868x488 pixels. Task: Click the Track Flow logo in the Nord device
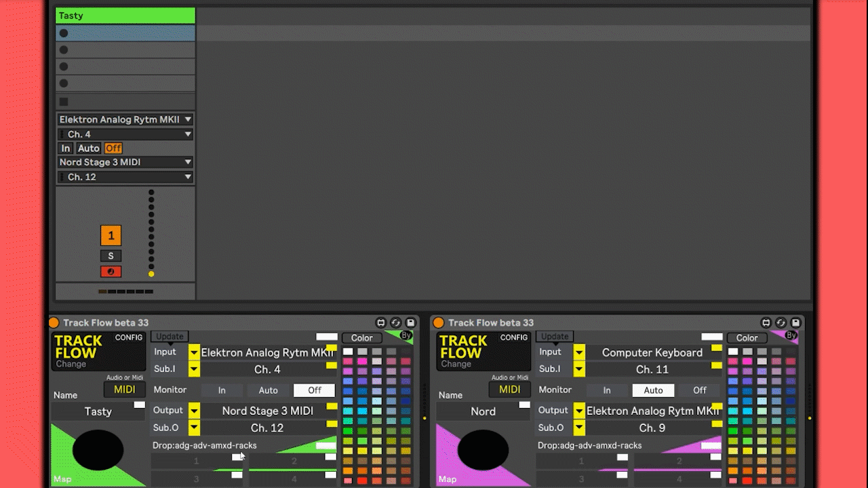pyautogui.click(x=463, y=346)
